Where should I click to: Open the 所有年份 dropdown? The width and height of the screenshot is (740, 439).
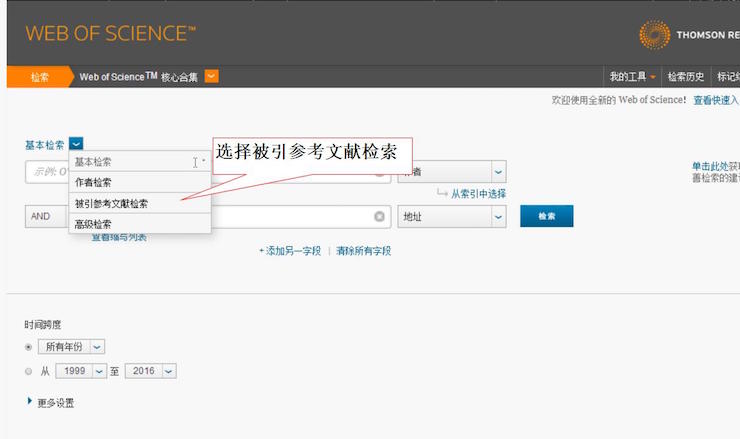(x=71, y=347)
